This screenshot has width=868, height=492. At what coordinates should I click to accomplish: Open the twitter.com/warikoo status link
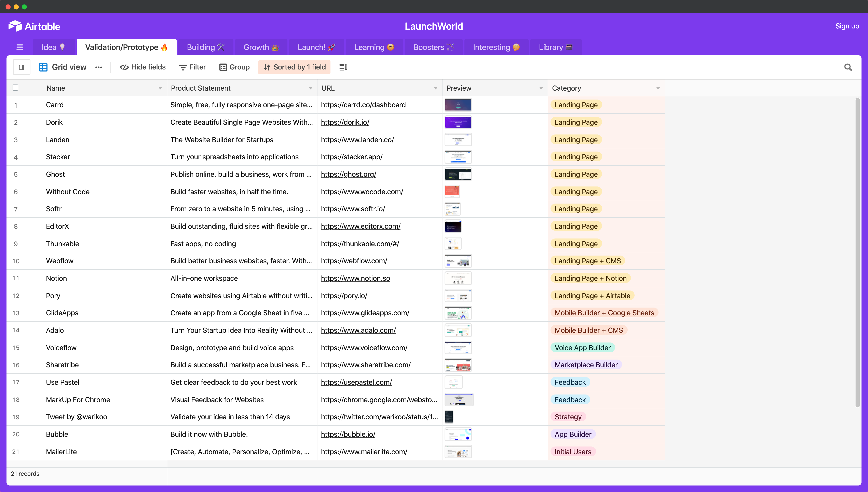tap(379, 417)
